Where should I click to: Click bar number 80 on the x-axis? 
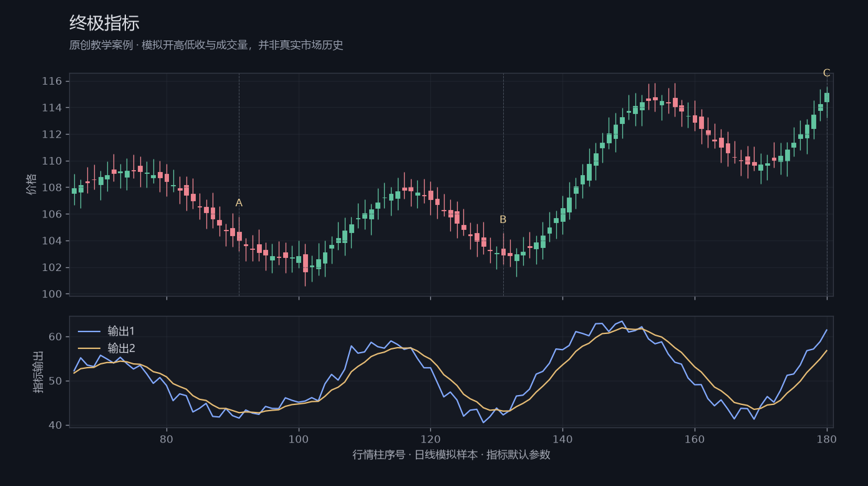pyautogui.click(x=166, y=439)
